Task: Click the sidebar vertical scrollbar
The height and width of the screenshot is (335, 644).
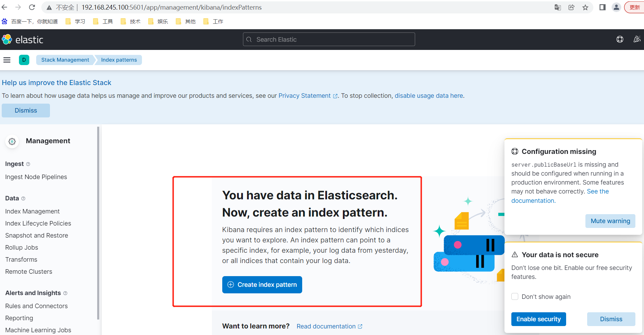Action: (98, 223)
